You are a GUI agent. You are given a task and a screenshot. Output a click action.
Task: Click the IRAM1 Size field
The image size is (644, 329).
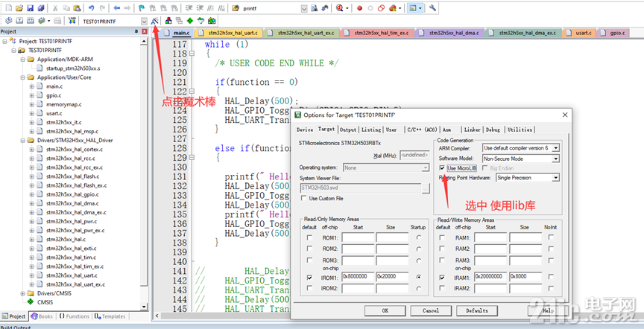pyautogui.click(x=525, y=277)
